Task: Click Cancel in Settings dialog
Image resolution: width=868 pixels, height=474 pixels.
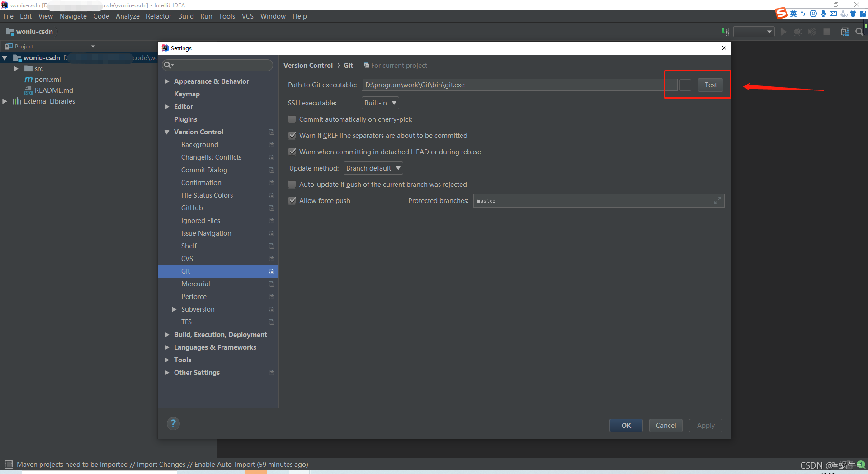Action: (666, 426)
